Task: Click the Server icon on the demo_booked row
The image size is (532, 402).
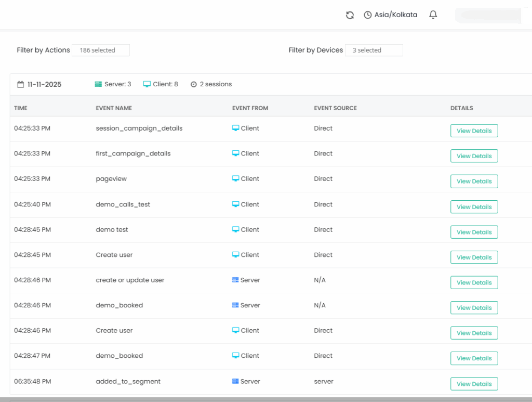Action: click(x=236, y=305)
